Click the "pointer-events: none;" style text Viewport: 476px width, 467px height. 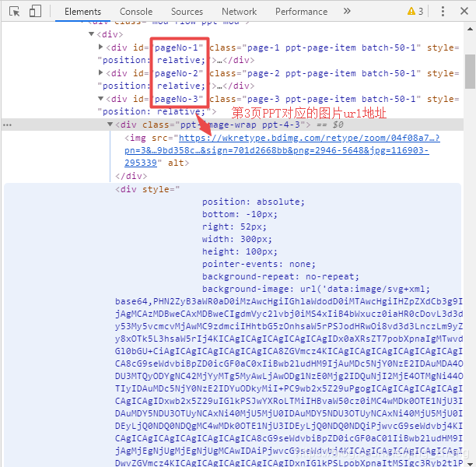tap(259, 264)
